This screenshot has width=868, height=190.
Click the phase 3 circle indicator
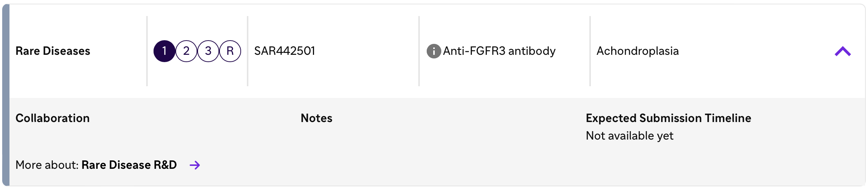pos(208,51)
